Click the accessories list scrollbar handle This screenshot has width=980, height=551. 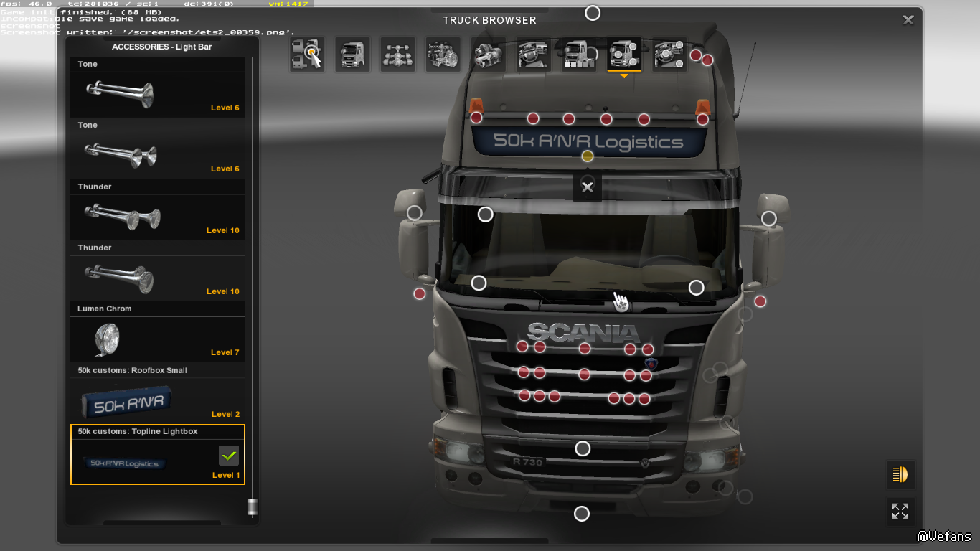[252, 507]
